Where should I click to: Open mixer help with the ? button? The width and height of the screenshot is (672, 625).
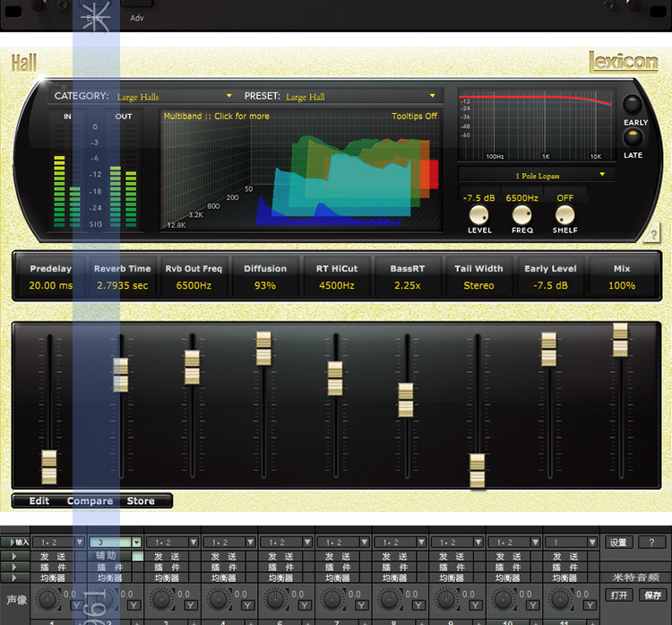coord(652,543)
